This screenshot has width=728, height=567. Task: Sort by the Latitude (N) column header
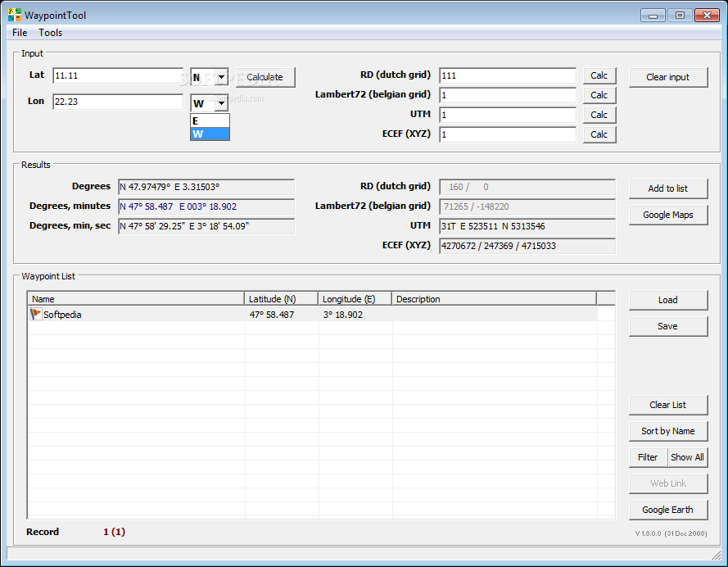(x=281, y=298)
